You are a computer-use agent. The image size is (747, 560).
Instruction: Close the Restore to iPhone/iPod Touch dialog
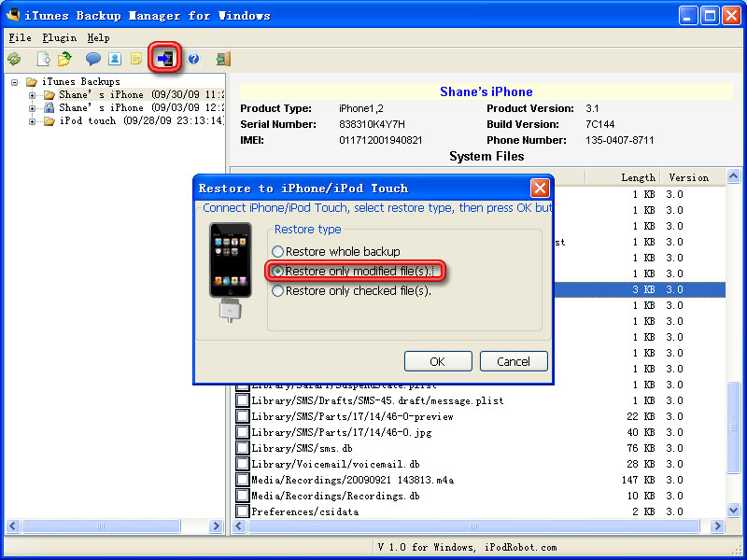[x=540, y=189]
